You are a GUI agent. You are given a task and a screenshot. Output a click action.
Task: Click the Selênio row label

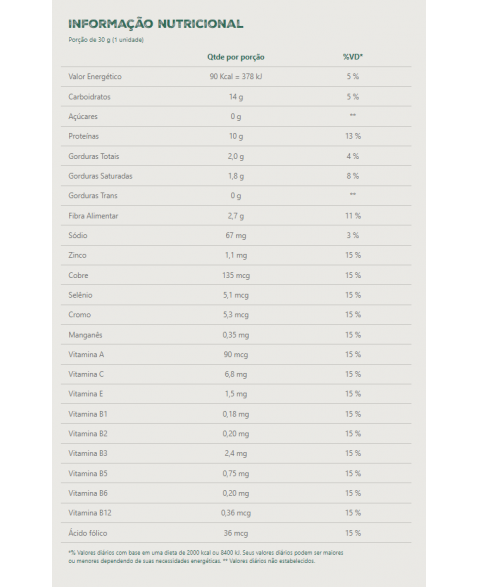pyautogui.click(x=80, y=295)
